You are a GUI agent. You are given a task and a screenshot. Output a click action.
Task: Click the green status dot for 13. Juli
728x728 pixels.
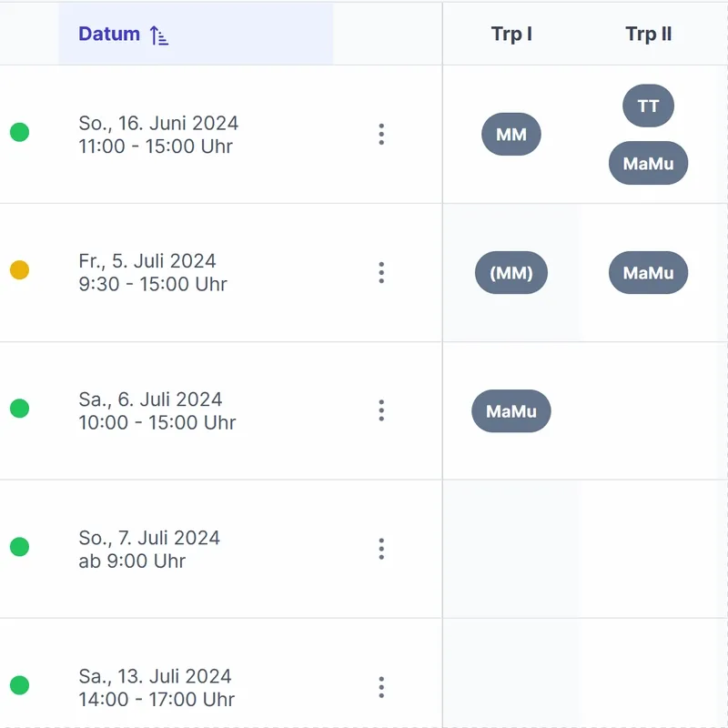(19, 685)
